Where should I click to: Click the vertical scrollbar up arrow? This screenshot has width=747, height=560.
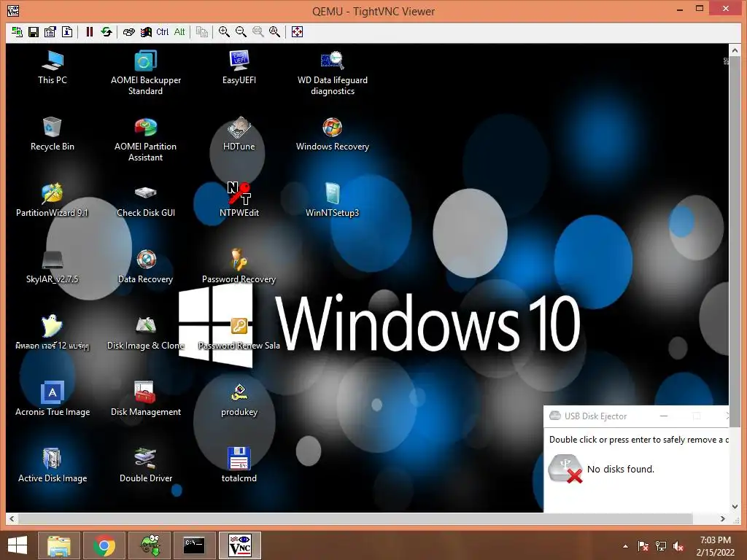(x=735, y=50)
